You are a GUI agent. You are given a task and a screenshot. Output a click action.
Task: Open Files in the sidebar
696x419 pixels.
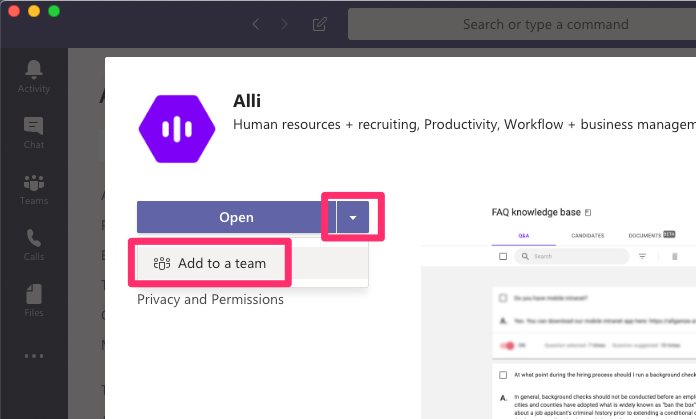34,300
